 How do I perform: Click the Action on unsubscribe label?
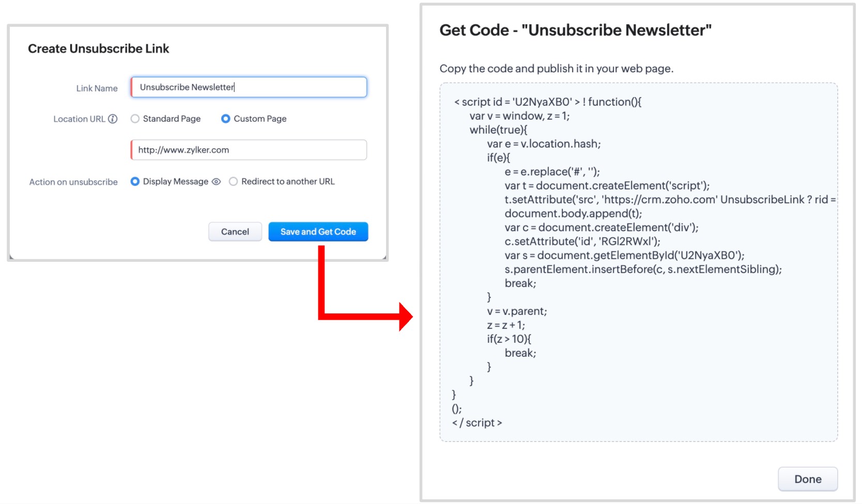pos(73,182)
